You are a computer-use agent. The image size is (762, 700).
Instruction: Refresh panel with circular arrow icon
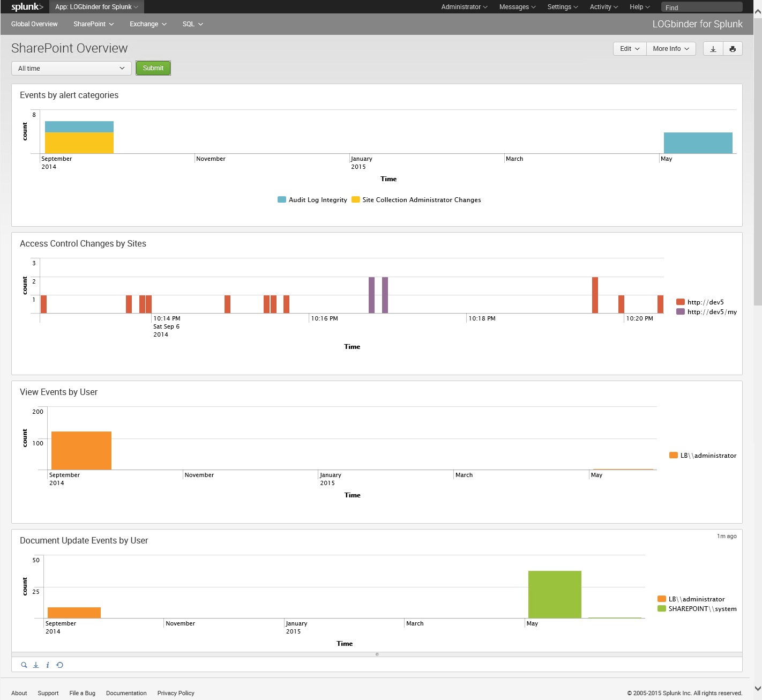coord(59,665)
